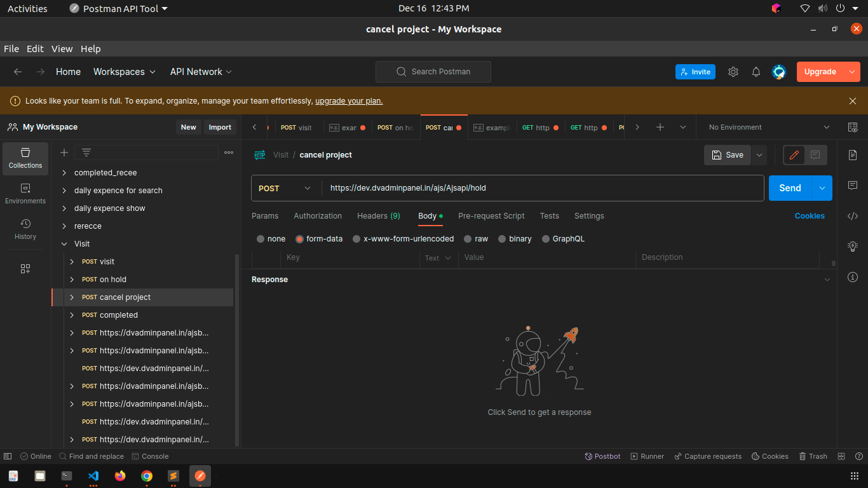Viewport: 868px width, 488px height.
Task: Switch to the Headers tab
Action: coord(379,216)
